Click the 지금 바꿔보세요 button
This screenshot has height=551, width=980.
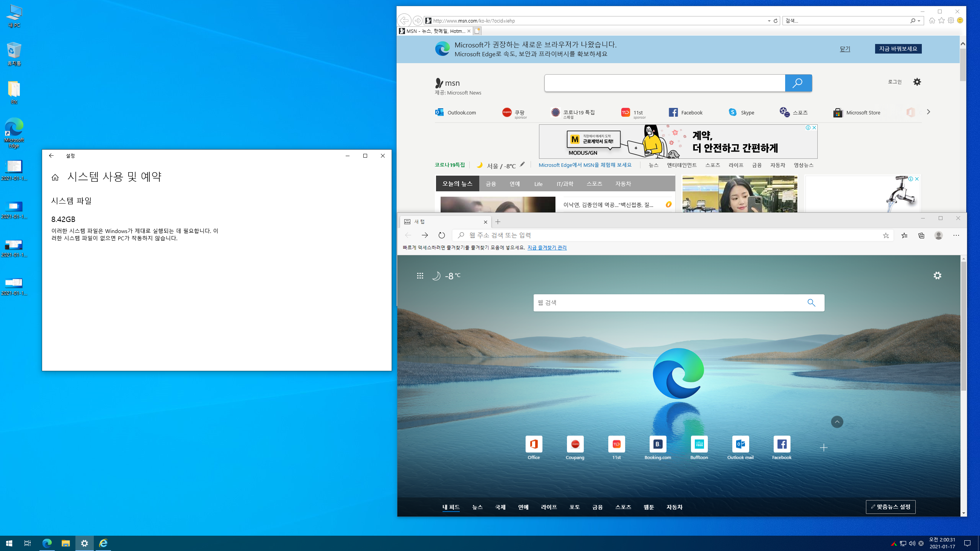[898, 49]
